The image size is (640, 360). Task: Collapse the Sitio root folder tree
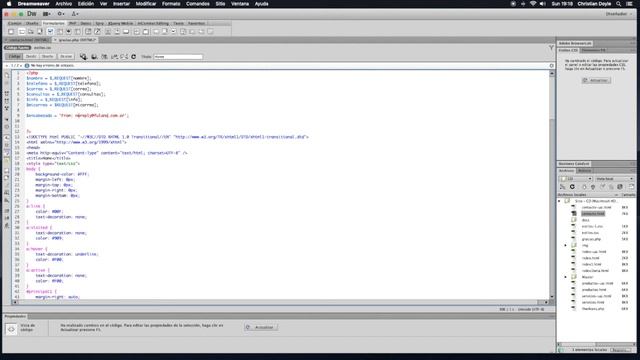pyautogui.click(x=560, y=201)
